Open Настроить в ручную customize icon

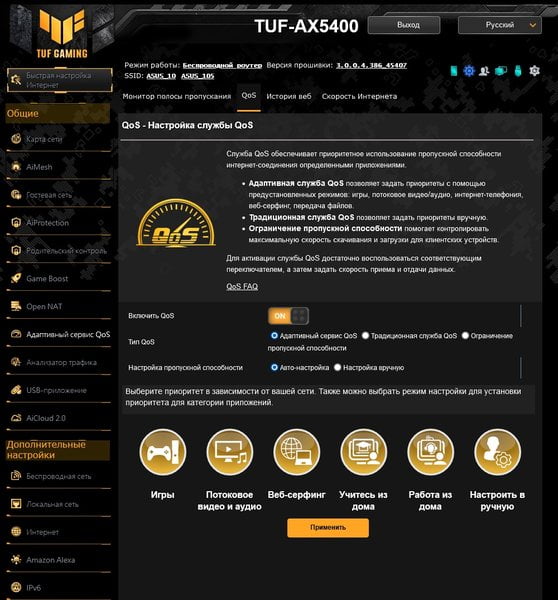click(x=498, y=452)
